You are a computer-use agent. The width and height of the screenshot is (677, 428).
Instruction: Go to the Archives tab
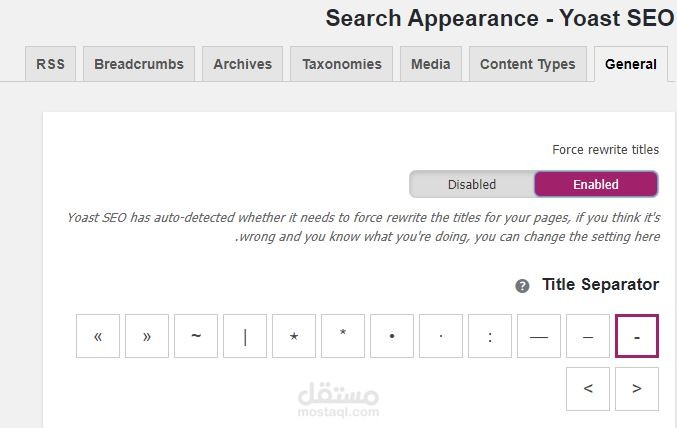242,64
